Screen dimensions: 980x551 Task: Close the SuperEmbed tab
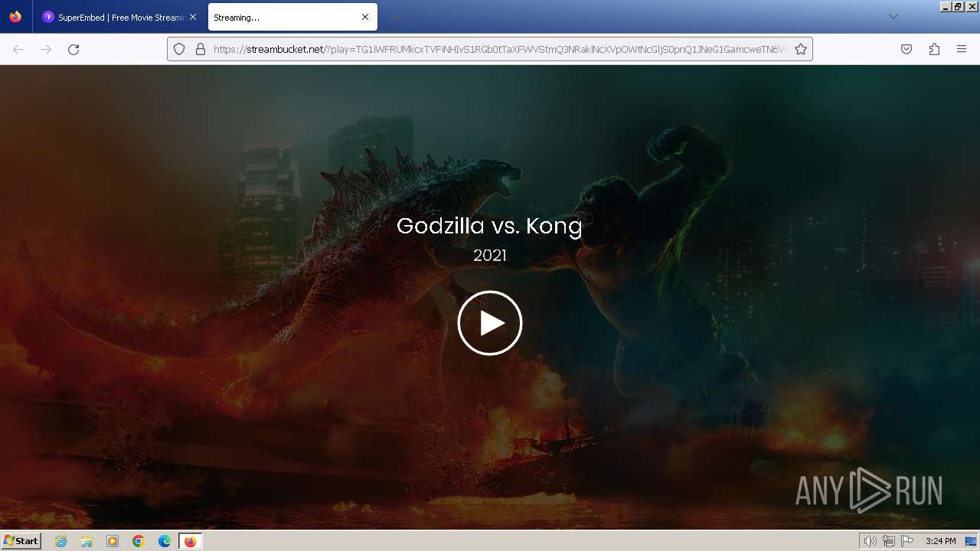coord(193,17)
